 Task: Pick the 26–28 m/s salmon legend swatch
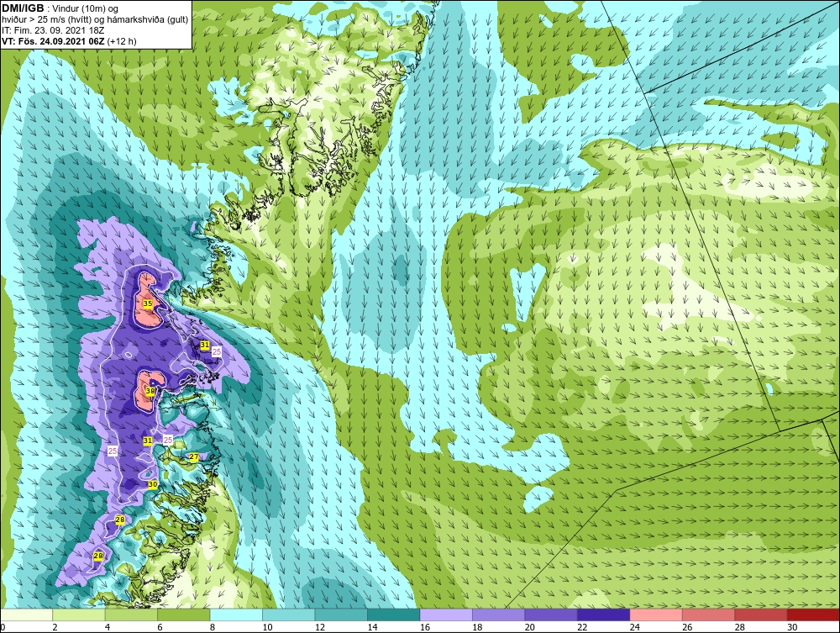[709, 615]
